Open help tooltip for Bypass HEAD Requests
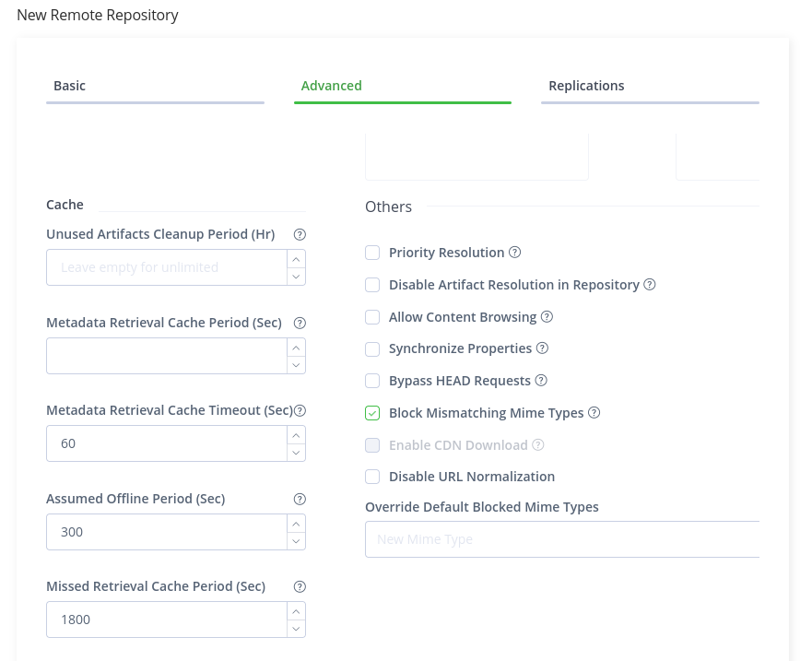The width and height of the screenshot is (812, 661). (x=540, y=380)
